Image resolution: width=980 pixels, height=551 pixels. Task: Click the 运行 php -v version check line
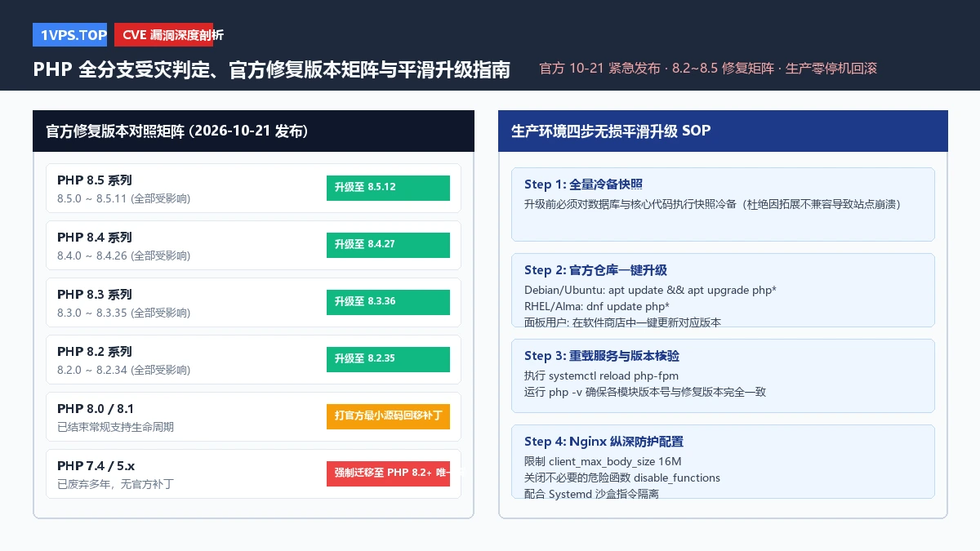(645, 392)
